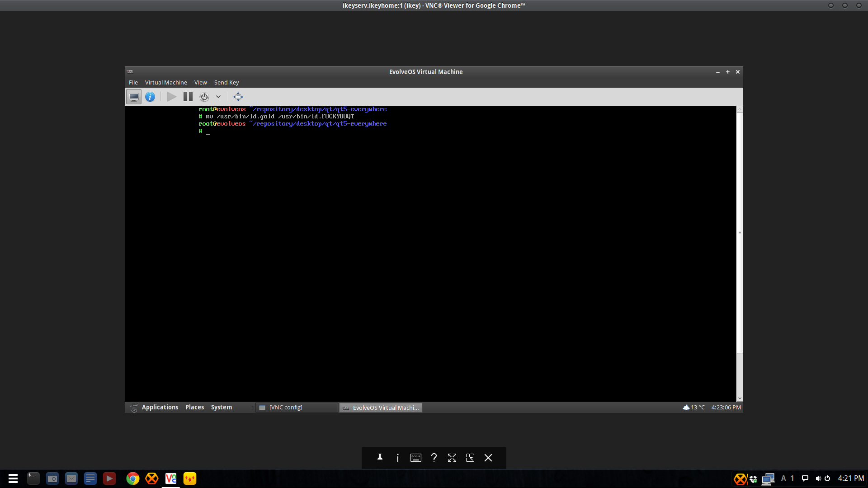Image resolution: width=868 pixels, height=488 pixels.
Task: Click the remote panel clock 4:23:06 PM
Action: click(x=726, y=407)
